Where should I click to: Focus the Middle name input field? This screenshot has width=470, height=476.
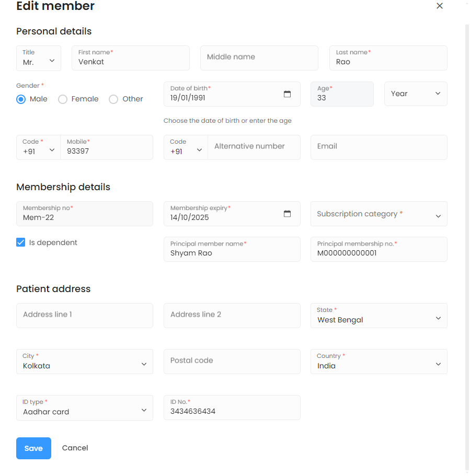[x=259, y=58]
